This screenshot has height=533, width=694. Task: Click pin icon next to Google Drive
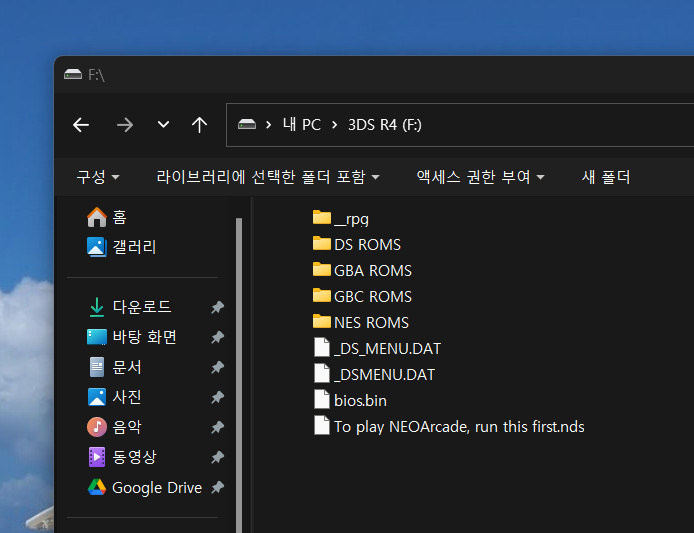coord(217,487)
